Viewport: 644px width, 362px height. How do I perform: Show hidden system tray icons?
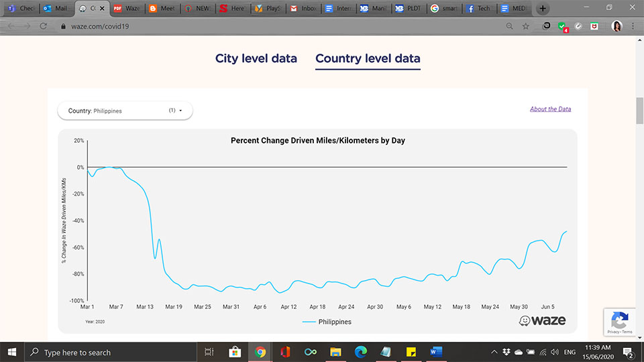coord(494,352)
